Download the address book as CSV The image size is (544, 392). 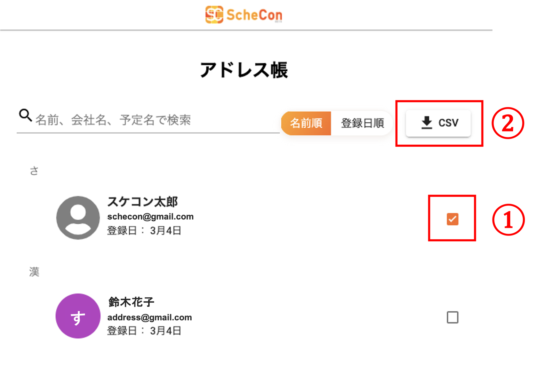(438, 123)
